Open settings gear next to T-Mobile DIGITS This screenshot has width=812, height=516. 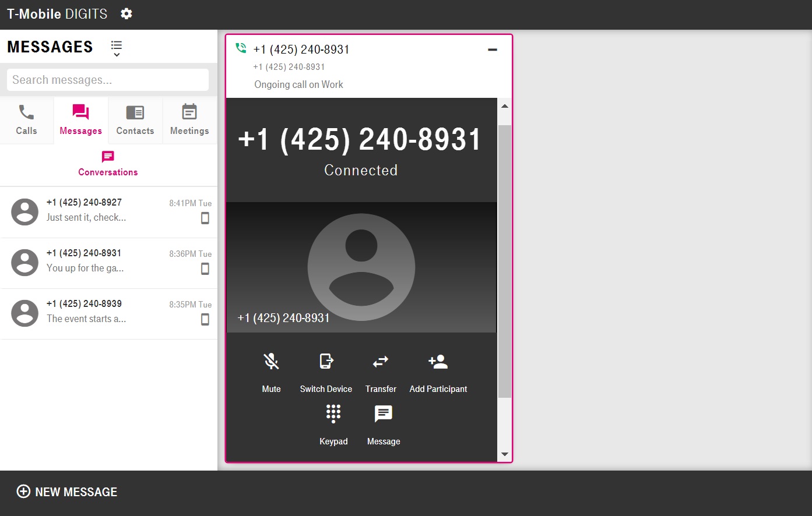[126, 14]
